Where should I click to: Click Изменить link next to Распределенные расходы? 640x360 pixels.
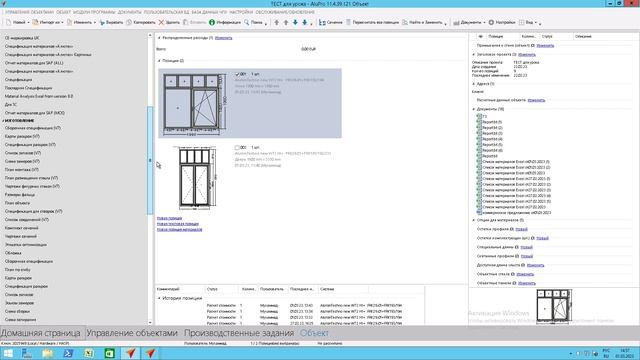(223, 38)
